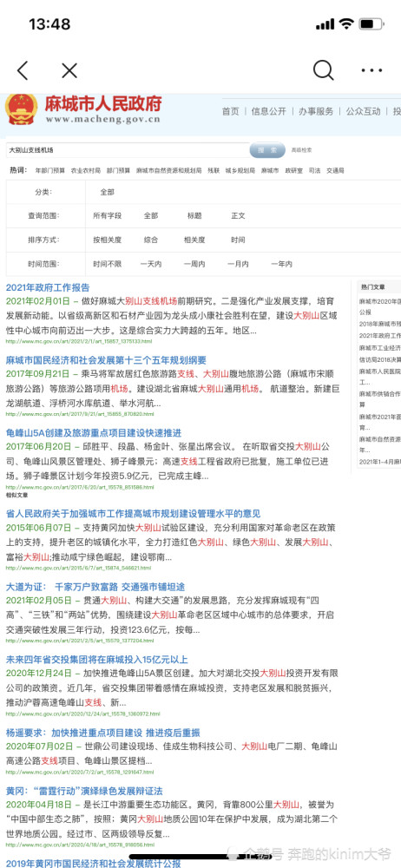Select hot word 残联
The width and height of the screenshot is (401, 868).
pos(214,171)
